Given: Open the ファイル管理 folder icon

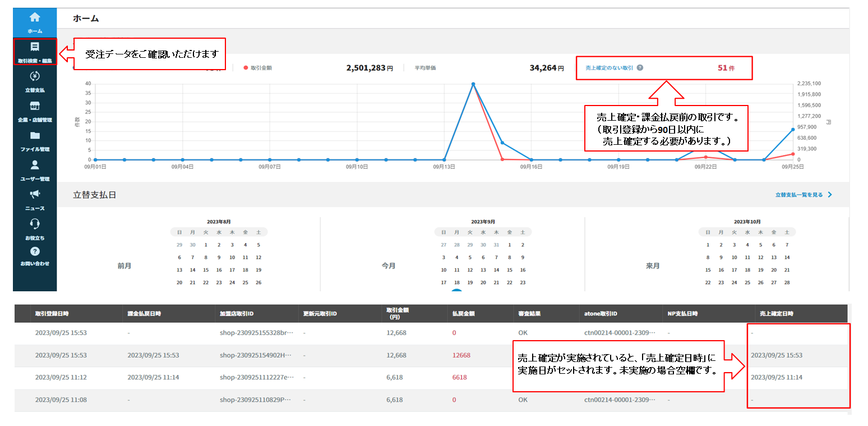Looking at the screenshot, I should pos(35,136).
